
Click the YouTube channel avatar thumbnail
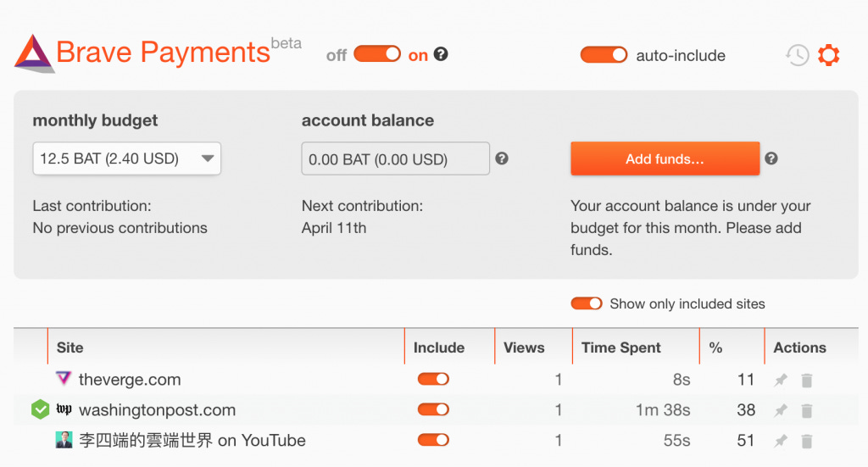click(x=64, y=440)
